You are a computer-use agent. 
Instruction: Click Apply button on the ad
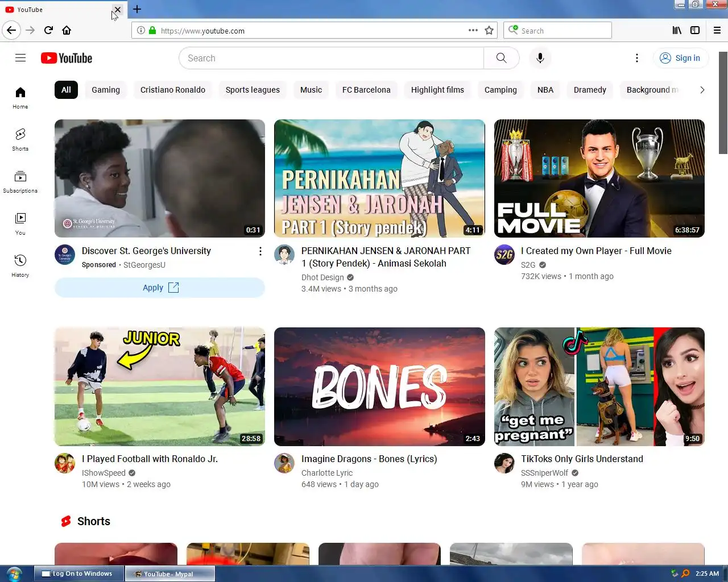[160, 288]
